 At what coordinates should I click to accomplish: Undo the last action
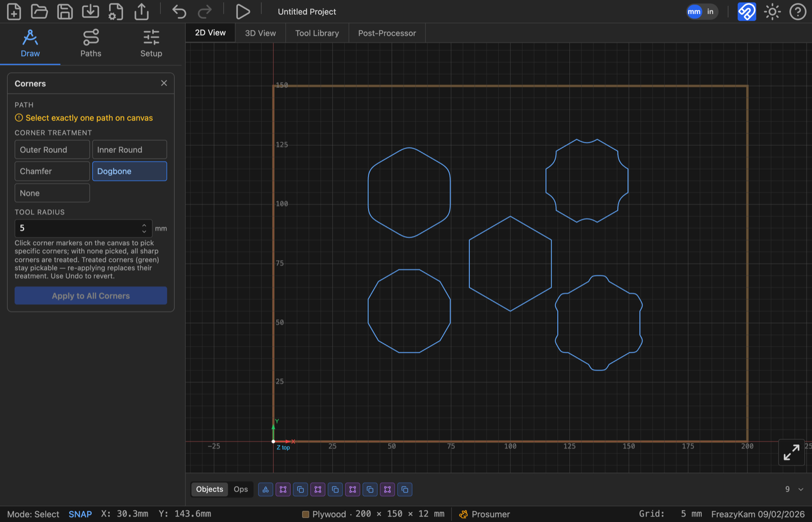point(179,11)
